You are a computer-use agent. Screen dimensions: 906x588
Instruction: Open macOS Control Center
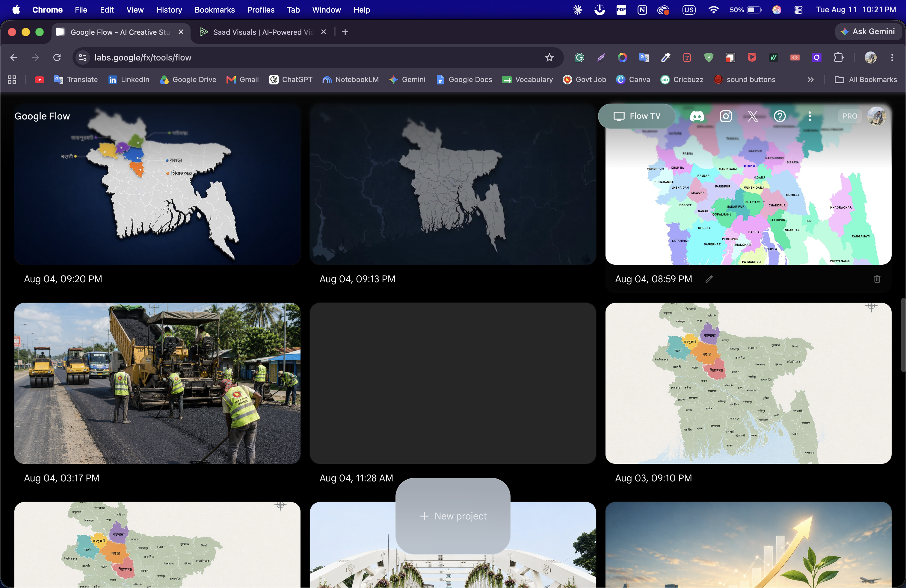[798, 10]
